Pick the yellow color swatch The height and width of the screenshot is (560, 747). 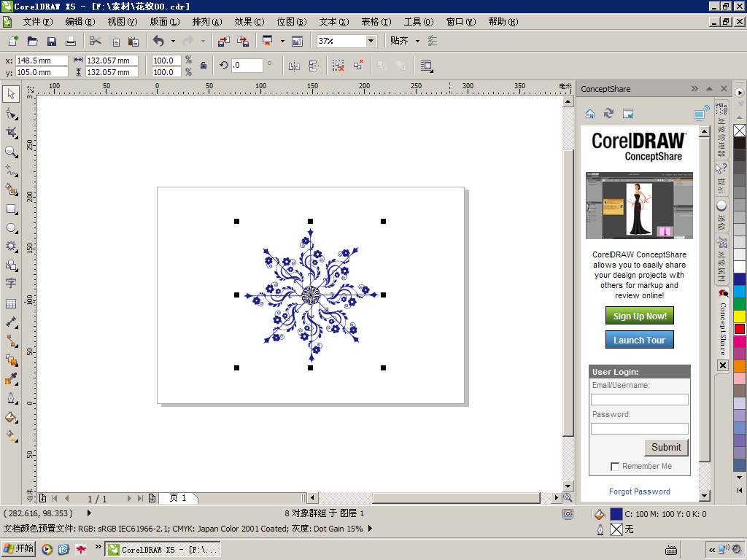[740, 316]
